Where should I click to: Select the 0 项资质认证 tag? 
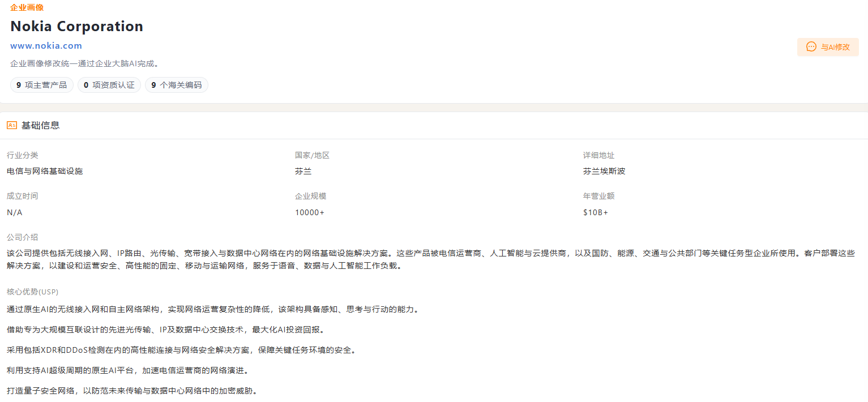coord(109,85)
